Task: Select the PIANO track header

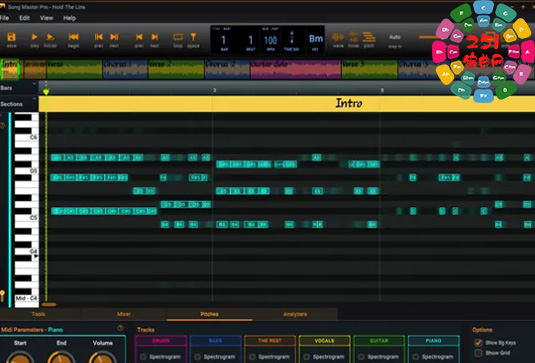Action: click(434, 341)
